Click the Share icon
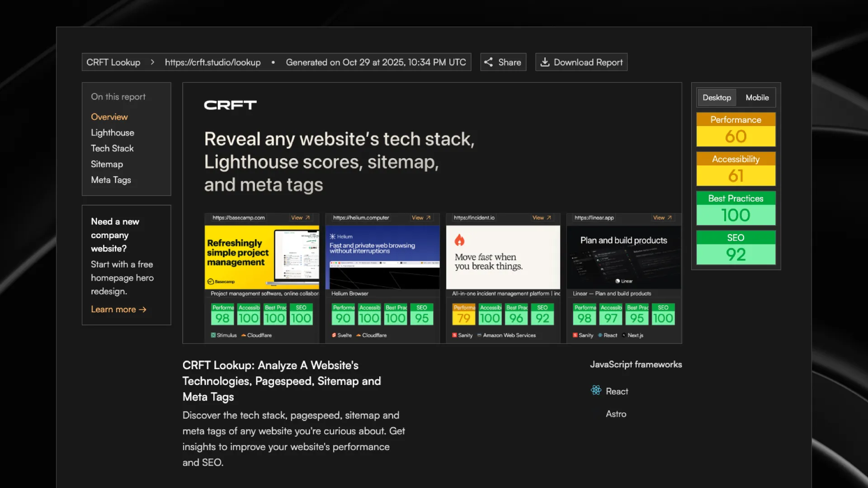Screen dimensions: 868x488 point(488,62)
